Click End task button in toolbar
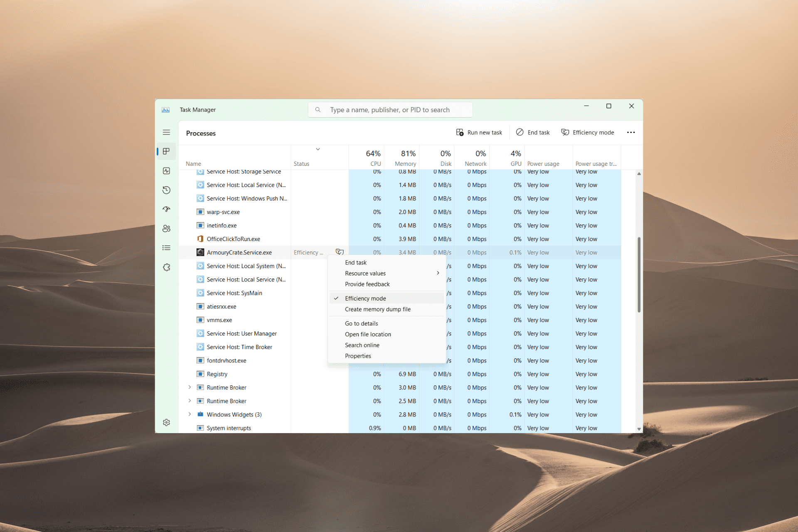Image resolution: width=798 pixels, height=532 pixels. 533,133
